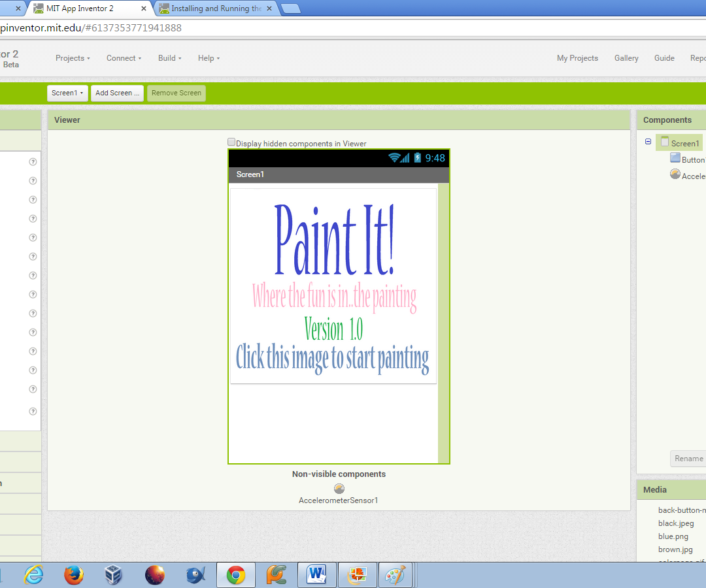Click the Add Screen button

(117, 93)
